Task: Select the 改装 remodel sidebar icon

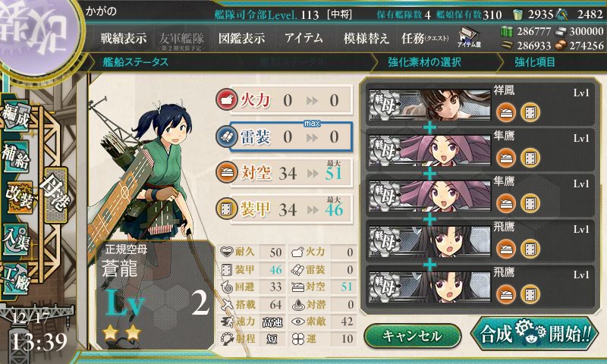Action: [18, 196]
